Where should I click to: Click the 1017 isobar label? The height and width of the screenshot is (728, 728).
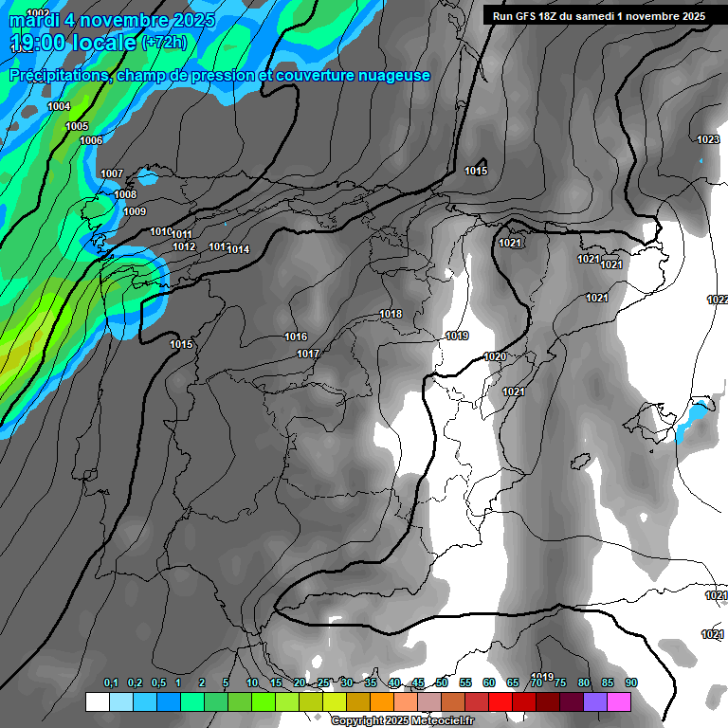coord(308,354)
